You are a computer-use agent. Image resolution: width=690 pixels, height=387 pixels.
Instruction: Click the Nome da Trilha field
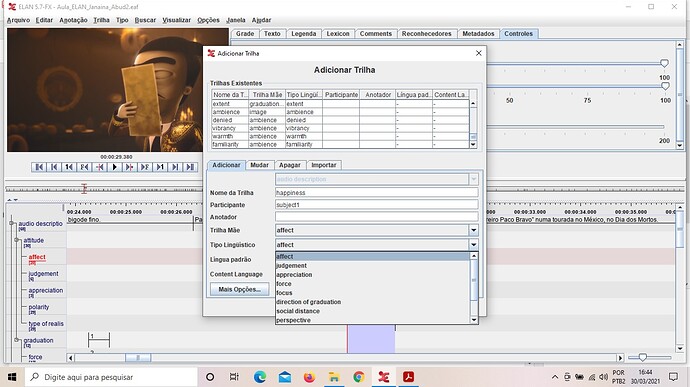click(376, 193)
